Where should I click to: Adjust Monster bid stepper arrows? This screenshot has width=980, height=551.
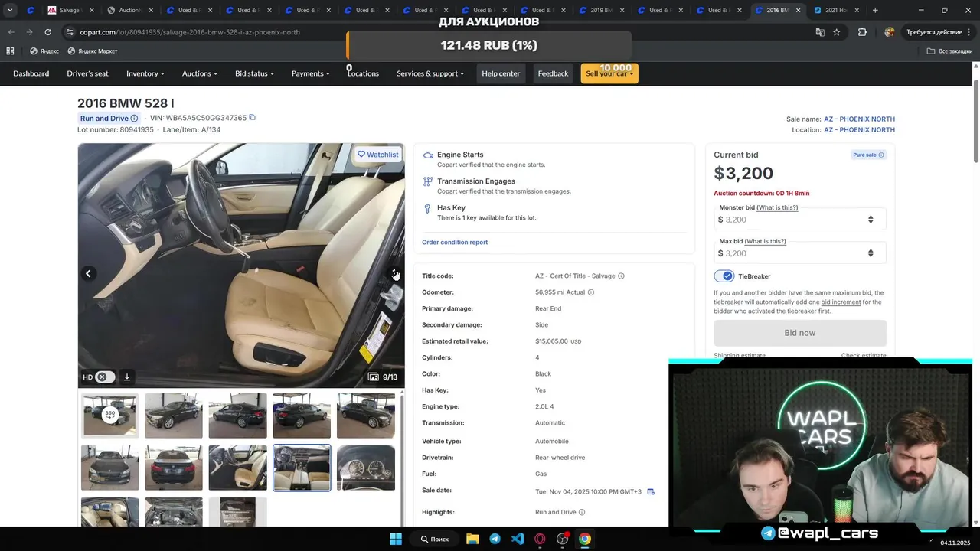pyautogui.click(x=871, y=220)
